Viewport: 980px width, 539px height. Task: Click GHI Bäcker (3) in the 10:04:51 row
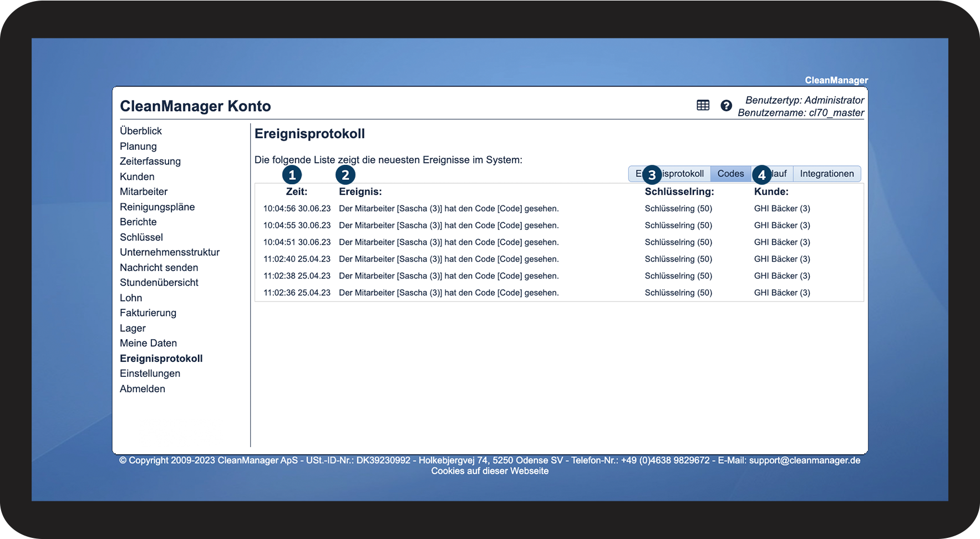click(x=782, y=242)
